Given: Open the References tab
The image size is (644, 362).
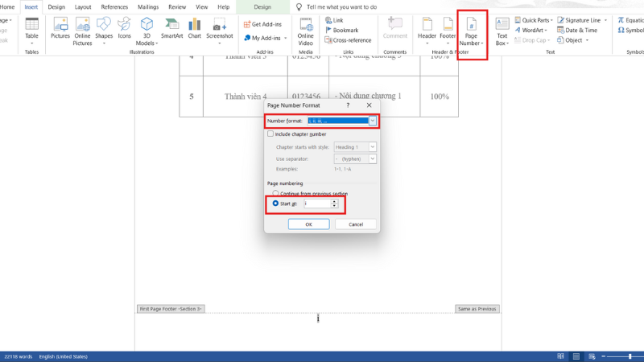Looking at the screenshot, I should 114,6.
